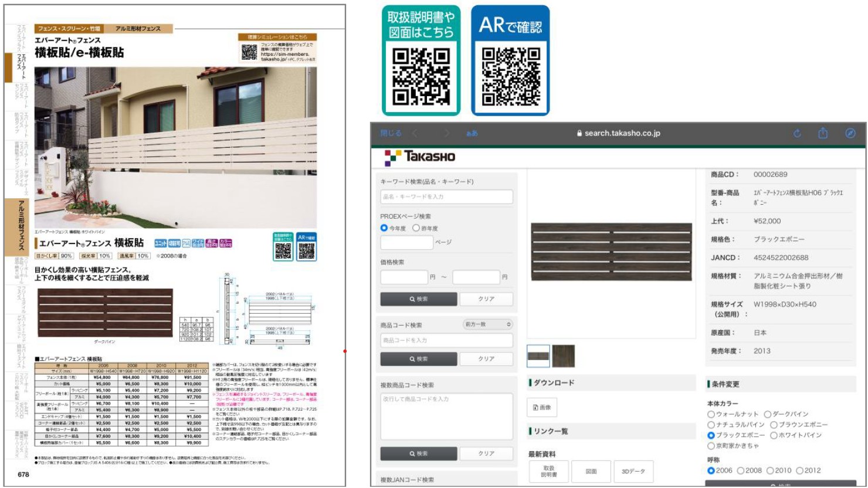Open the 3Dデータ link
This screenshot has width=868, height=488.
pyautogui.click(x=633, y=471)
